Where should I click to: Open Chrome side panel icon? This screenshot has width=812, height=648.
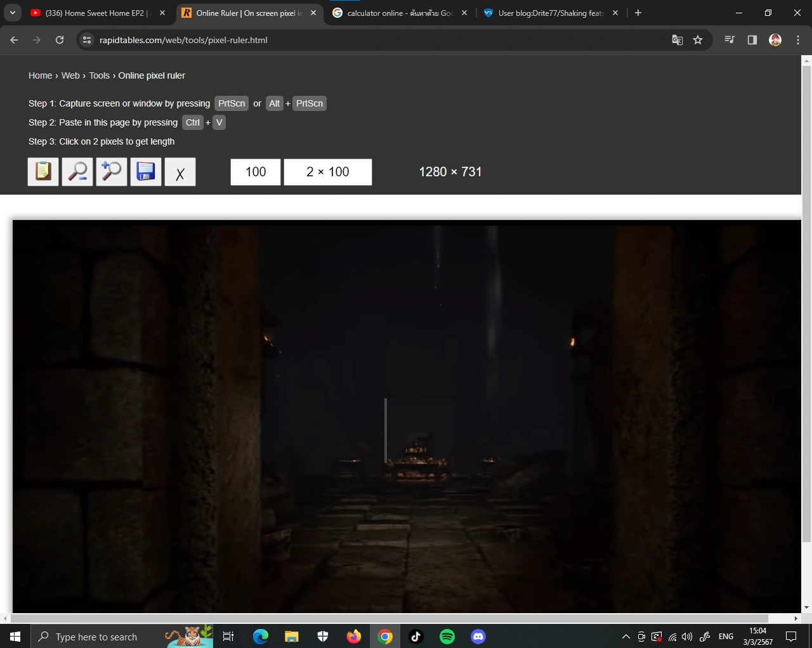tap(752, 40)
